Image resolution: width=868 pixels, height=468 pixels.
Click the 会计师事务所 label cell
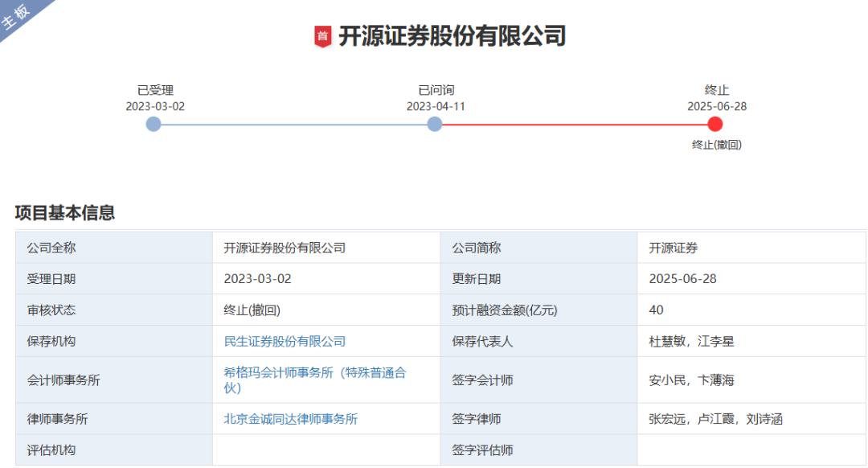click(x=114, y=380)
